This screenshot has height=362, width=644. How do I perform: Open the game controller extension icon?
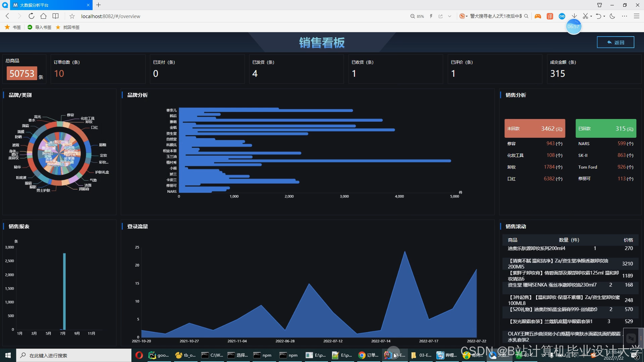click(538, 16)
